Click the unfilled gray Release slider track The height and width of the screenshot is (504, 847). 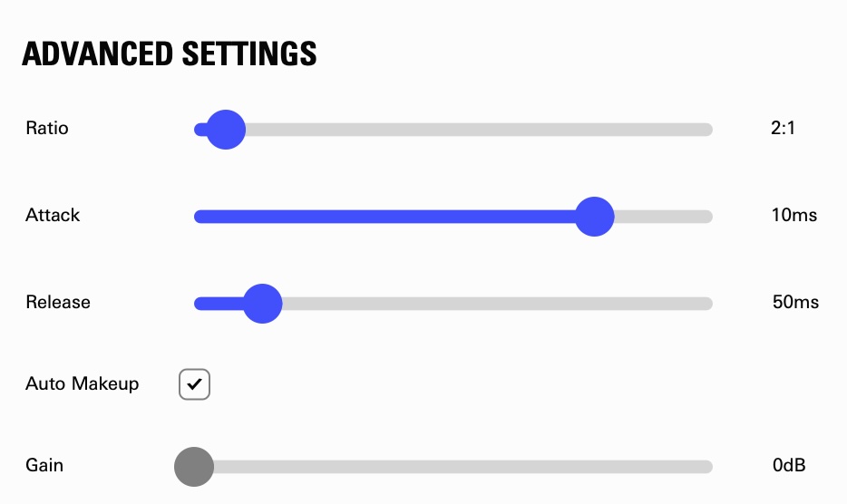(x=490, y=304)
